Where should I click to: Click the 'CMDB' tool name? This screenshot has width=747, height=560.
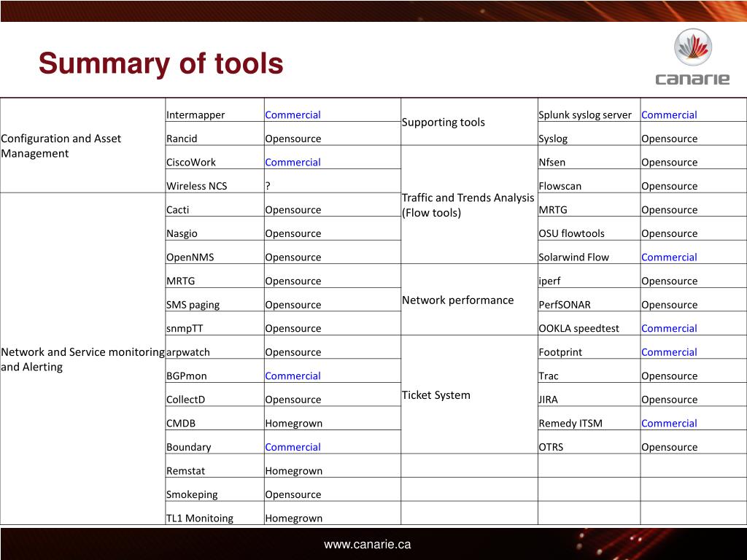[x=181, y=424]
